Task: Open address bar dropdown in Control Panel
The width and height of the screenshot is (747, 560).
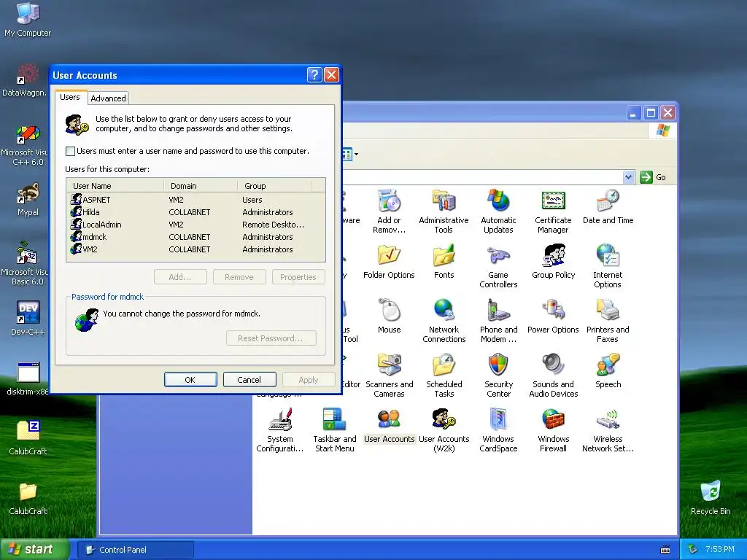Action: point(628,177)
